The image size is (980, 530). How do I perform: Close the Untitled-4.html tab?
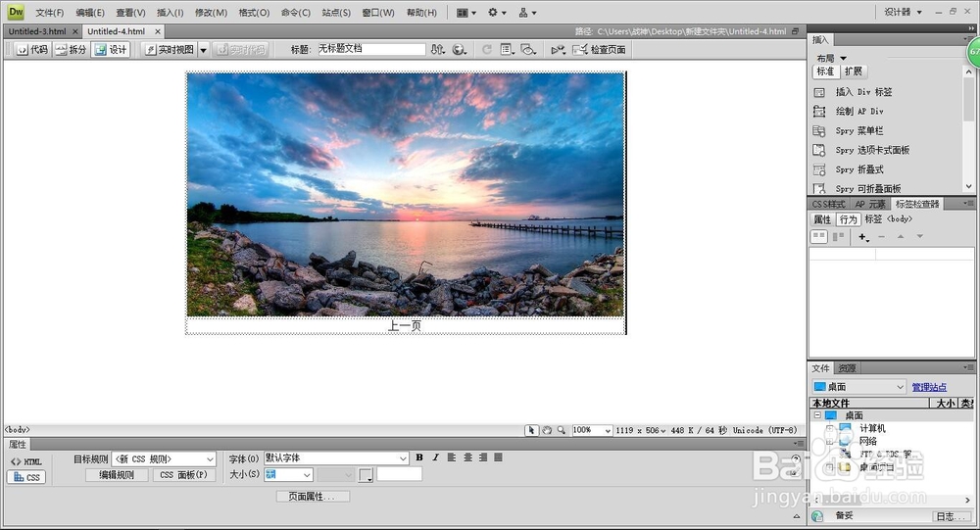pos(158,31)
